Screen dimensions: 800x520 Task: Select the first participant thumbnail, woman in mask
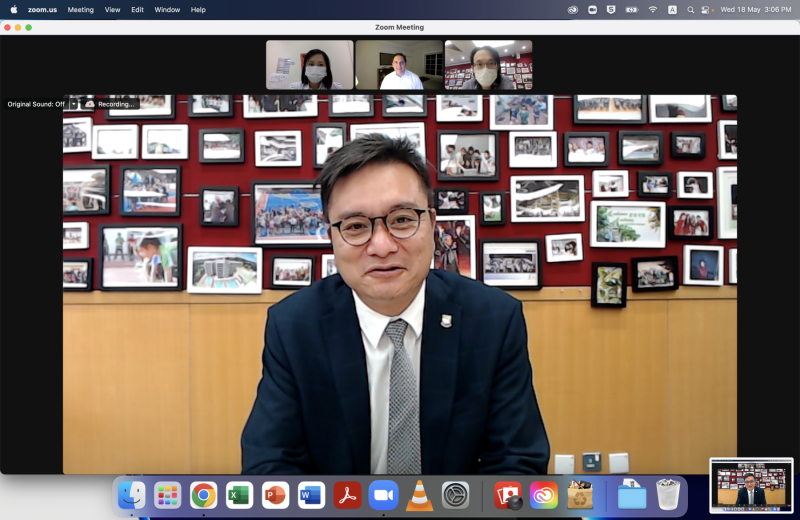[x=310, y=65]
